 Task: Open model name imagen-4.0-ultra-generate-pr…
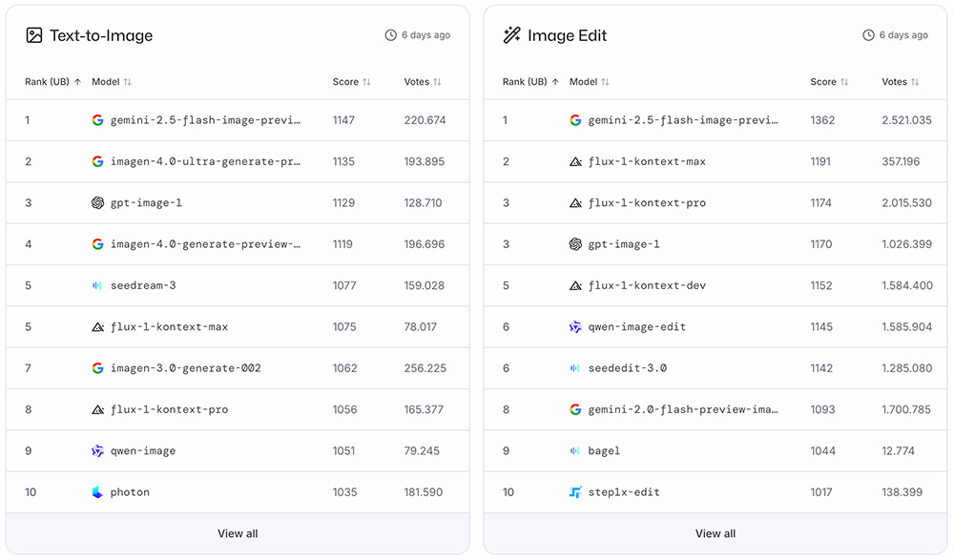[x=206, y=161]
